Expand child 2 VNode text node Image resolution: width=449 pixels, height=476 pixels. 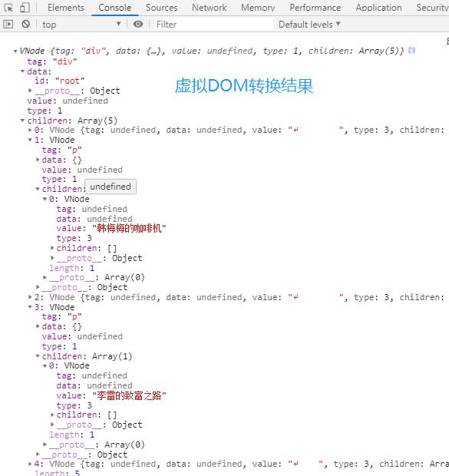click(30, 297)
